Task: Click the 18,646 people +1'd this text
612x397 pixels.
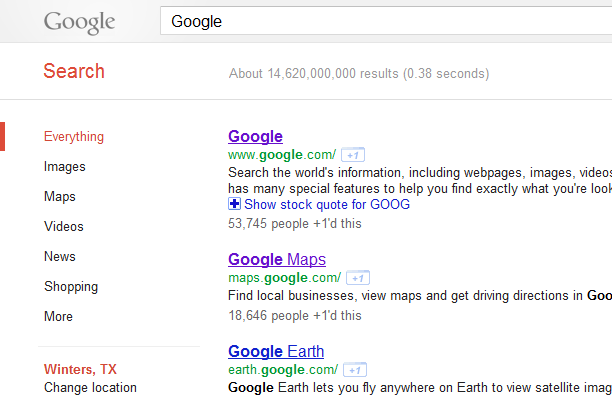Action: (x=295, y=315)
